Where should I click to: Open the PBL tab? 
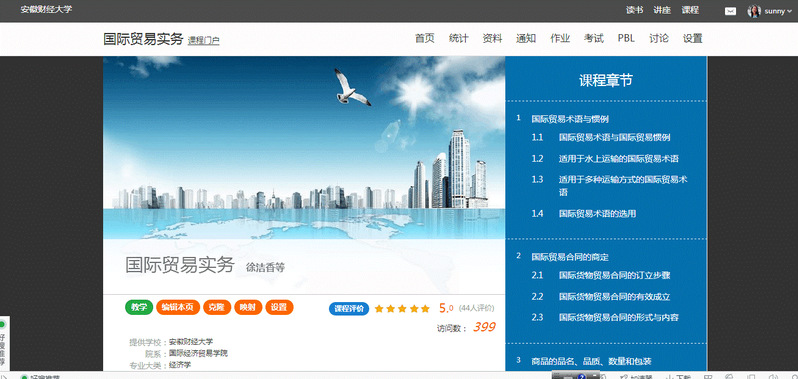(x=626, y=38)
